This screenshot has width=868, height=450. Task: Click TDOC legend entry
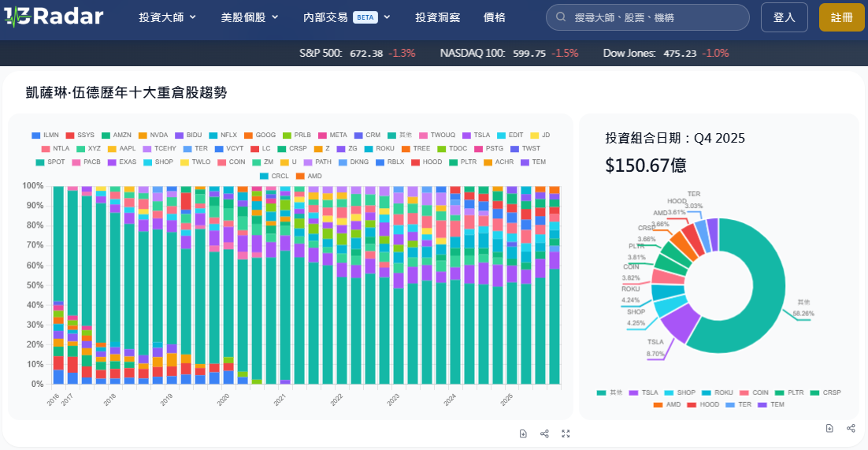(451, 148)
